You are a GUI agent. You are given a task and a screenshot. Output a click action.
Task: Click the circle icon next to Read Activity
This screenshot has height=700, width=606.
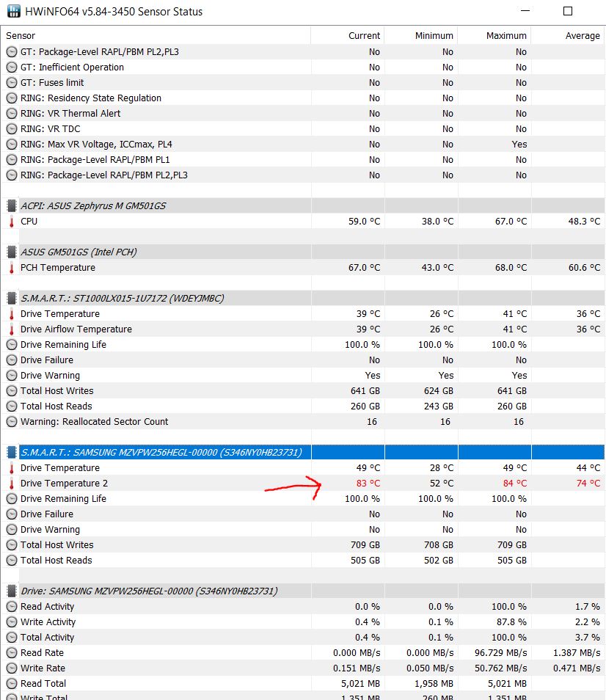[x=12, y=607]
